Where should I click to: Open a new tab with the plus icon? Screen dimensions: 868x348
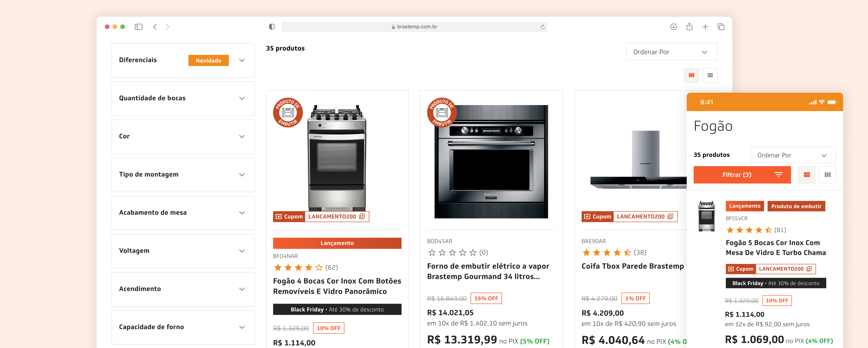(x=705, y=27)
